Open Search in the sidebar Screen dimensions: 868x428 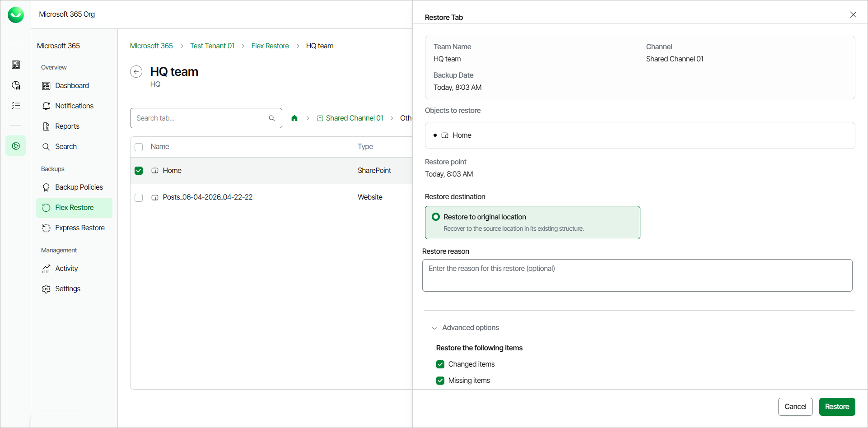coord(74,147)
